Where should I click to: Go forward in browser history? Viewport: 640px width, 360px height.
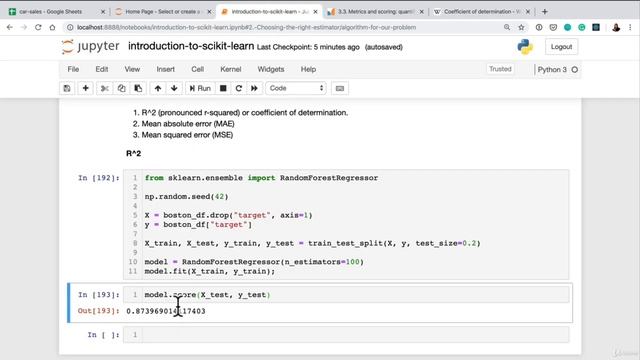[24, 27]
